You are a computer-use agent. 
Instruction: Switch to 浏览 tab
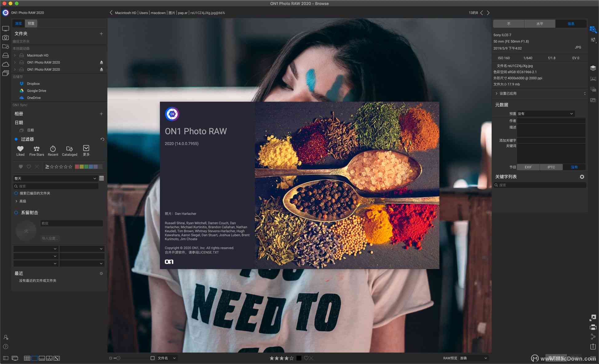18,23
